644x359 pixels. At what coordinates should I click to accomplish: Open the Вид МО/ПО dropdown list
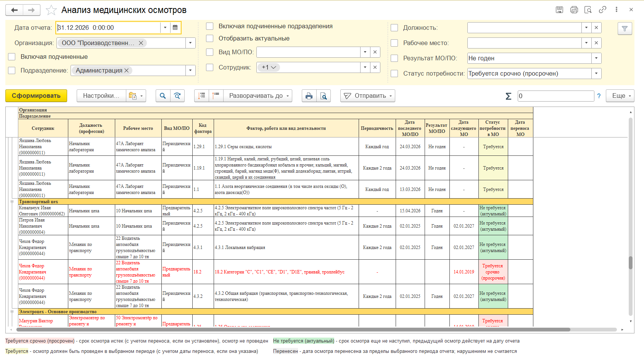365,52
